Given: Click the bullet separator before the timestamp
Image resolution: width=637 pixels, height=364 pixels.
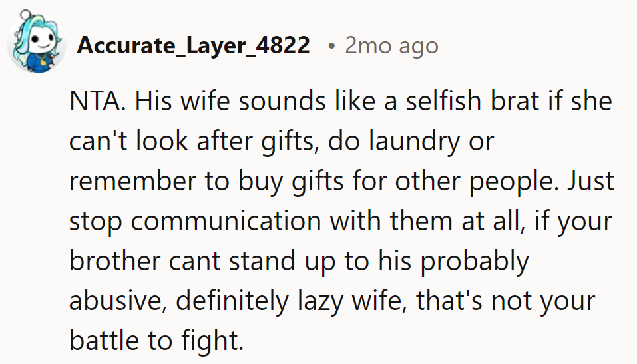Looking at the screenshot, I should tap(331, 46).
